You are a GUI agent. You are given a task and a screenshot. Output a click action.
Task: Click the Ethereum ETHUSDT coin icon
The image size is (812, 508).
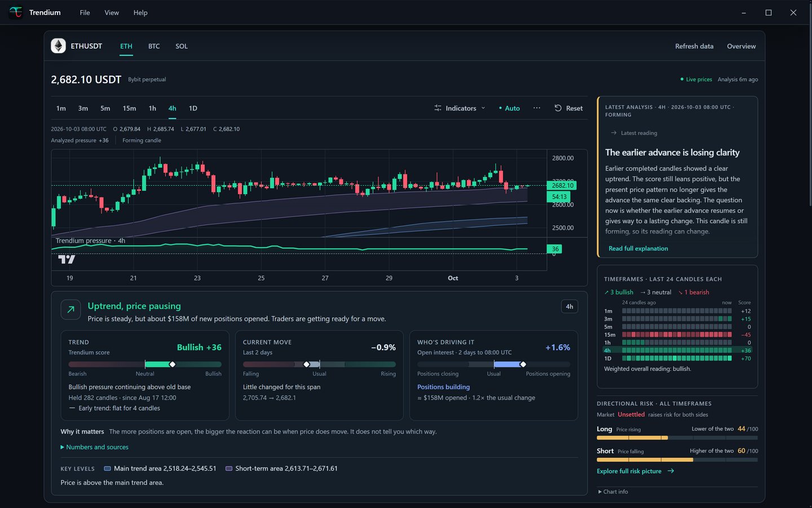pyautogui.click(x=58, y=46)
